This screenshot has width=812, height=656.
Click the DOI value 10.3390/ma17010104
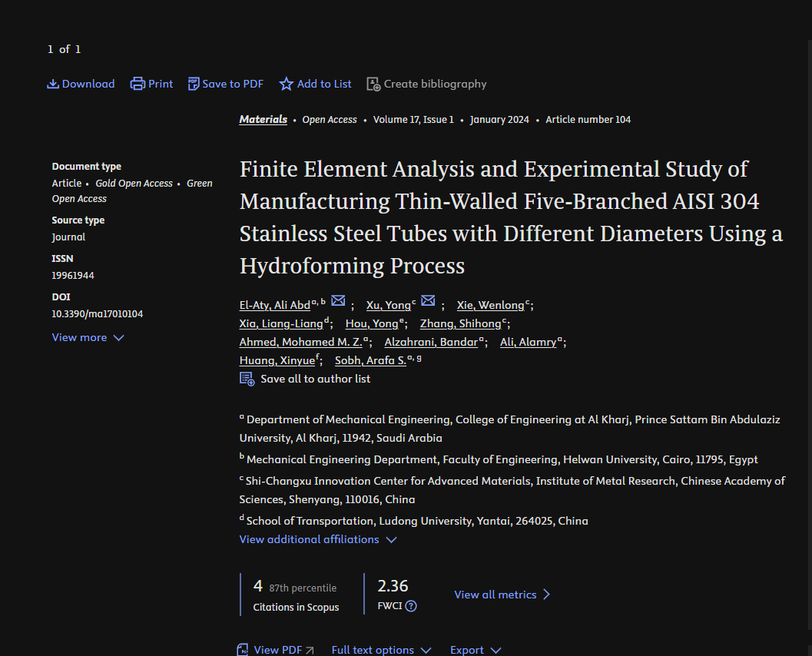[x=98, y=313]
